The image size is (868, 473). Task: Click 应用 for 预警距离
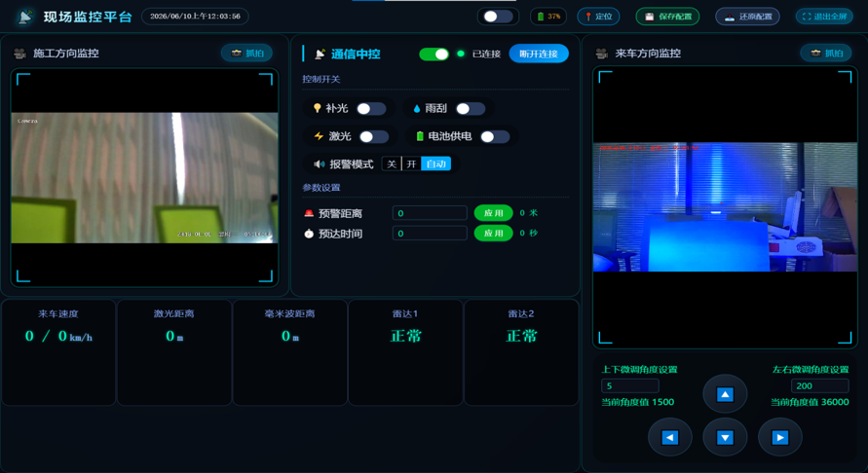point(493,213)
